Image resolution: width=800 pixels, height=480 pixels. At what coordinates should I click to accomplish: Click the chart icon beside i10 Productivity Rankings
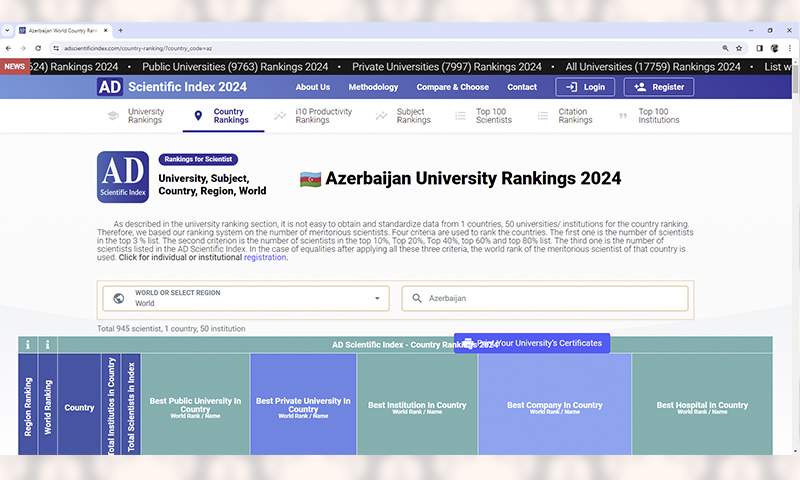coord(280,116)
